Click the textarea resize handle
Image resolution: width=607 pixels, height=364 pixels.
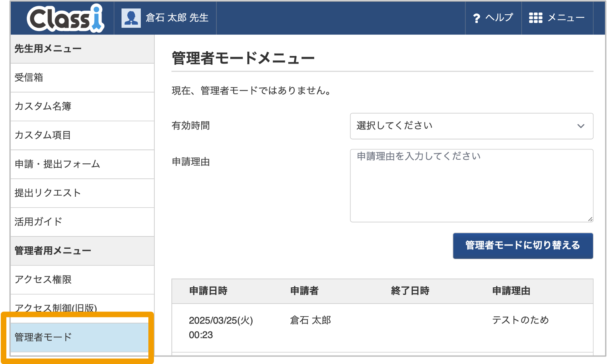point(590,219)
